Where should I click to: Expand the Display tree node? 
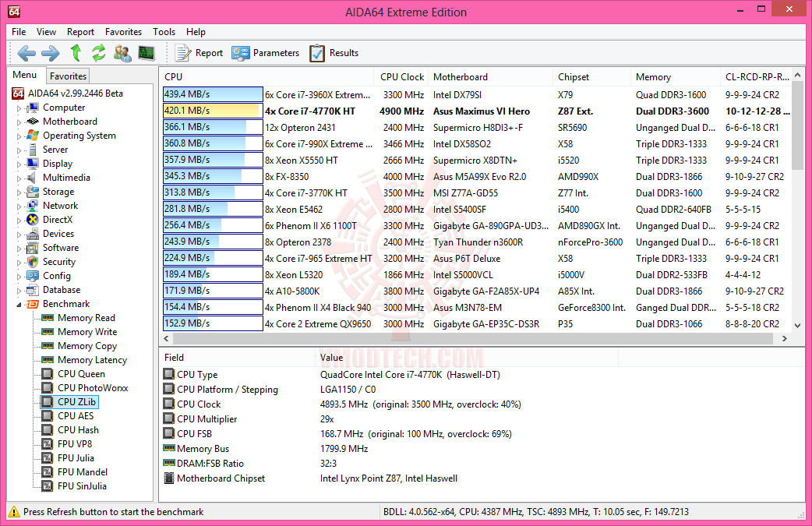pyautogui.click(x=19, y=164)
